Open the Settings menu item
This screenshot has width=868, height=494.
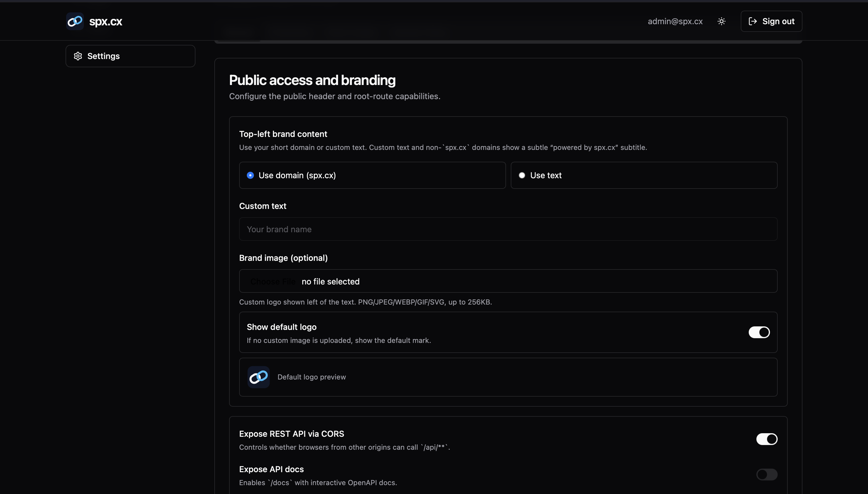point(104,56)
